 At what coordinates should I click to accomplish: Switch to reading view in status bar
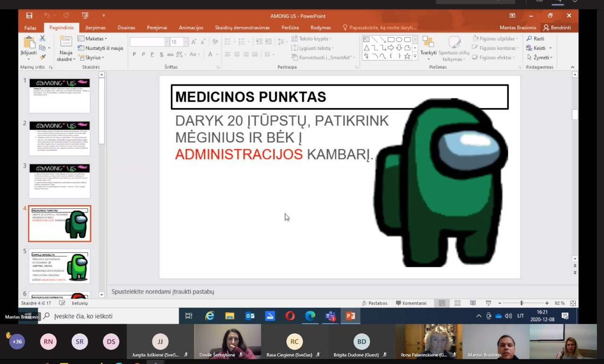pos(473,303)
